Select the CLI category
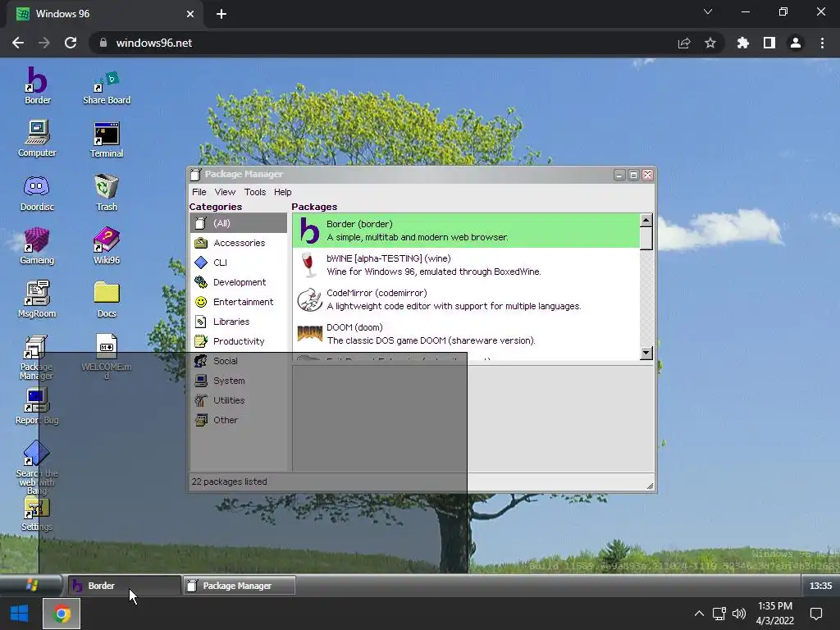840x630 pixels. coord(239,262)
